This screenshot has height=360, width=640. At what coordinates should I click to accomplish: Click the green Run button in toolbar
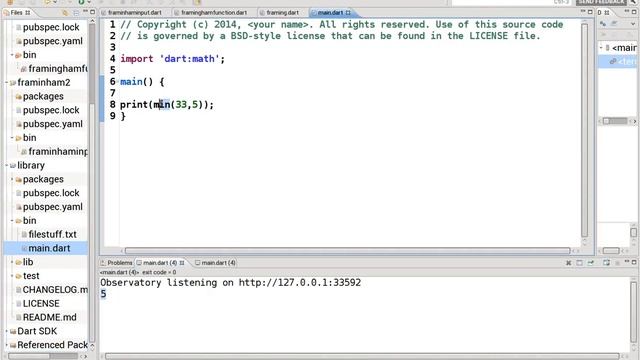pyautogui.click(x=82, y=2)
